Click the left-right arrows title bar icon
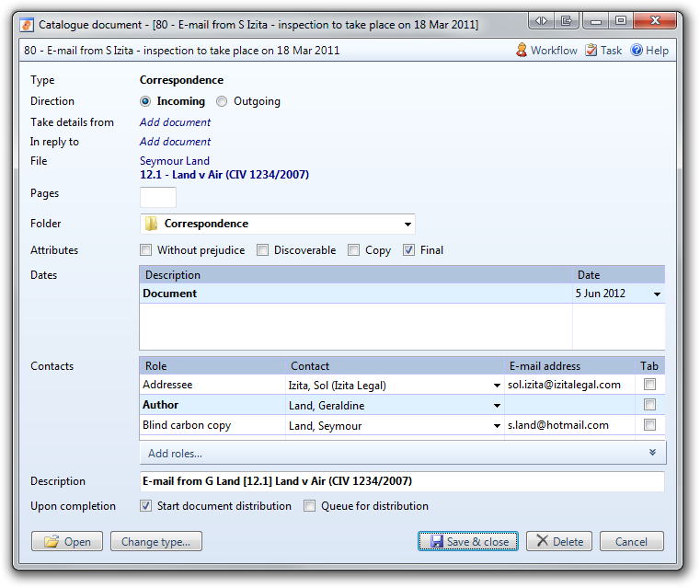Viewport: 700px width, 588px height. (x=541, y=20)
